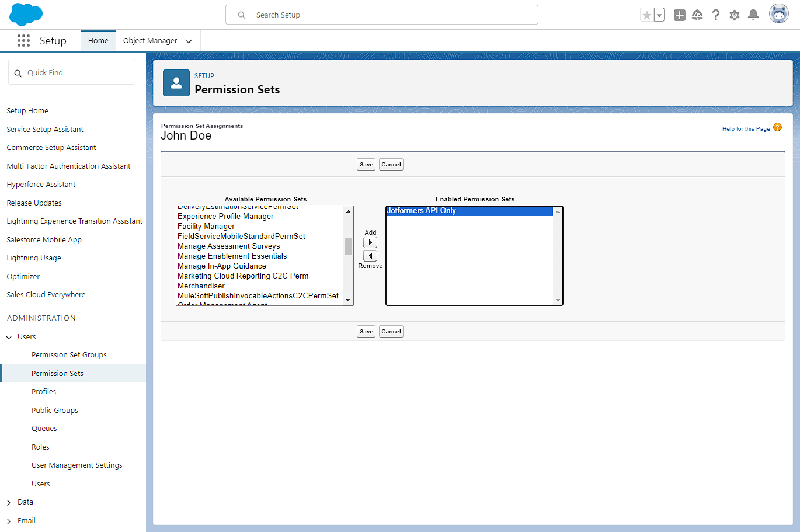Open the App Launcher grid icon
The height and width of the screenshot is (532, 800).
coord(23,40)
